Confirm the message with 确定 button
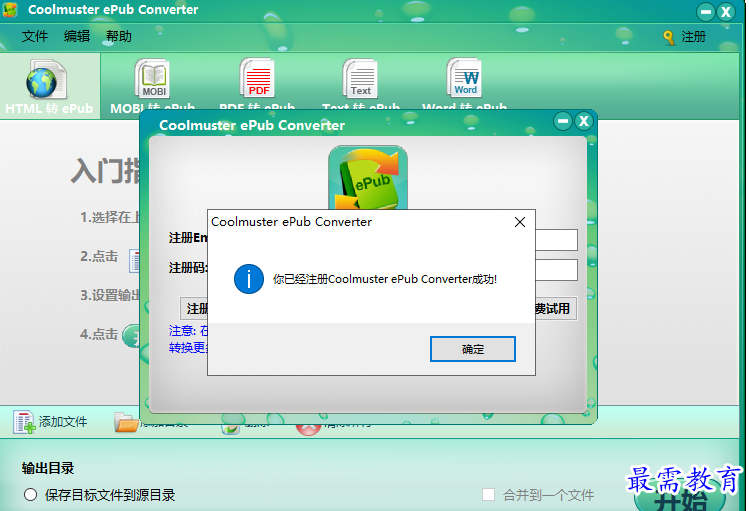749x511 pixels. 472,349
